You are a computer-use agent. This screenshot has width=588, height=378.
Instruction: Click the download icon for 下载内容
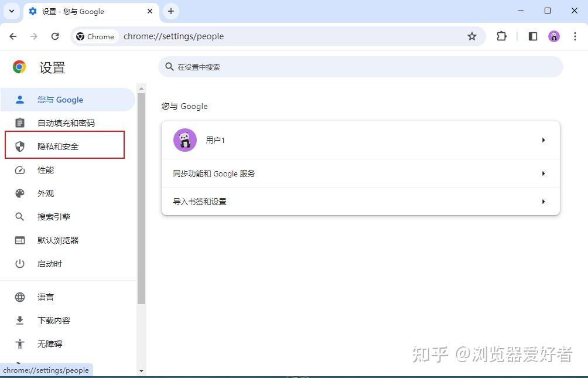[x=20, y=321]
